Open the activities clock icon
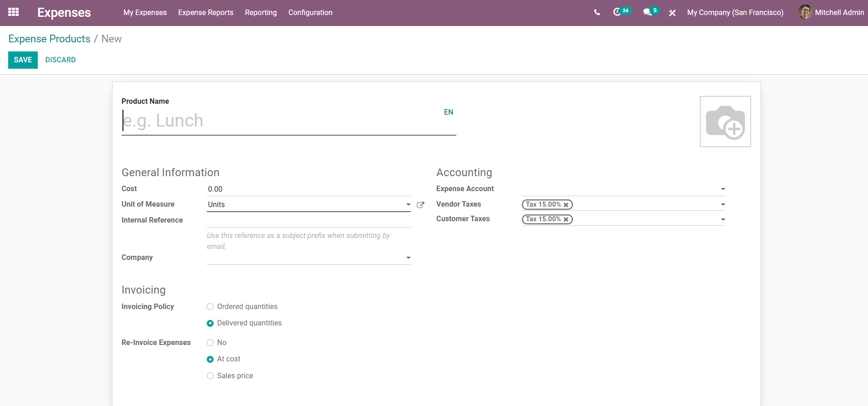The width and height of the screenshot is (868, 406). 617,12
